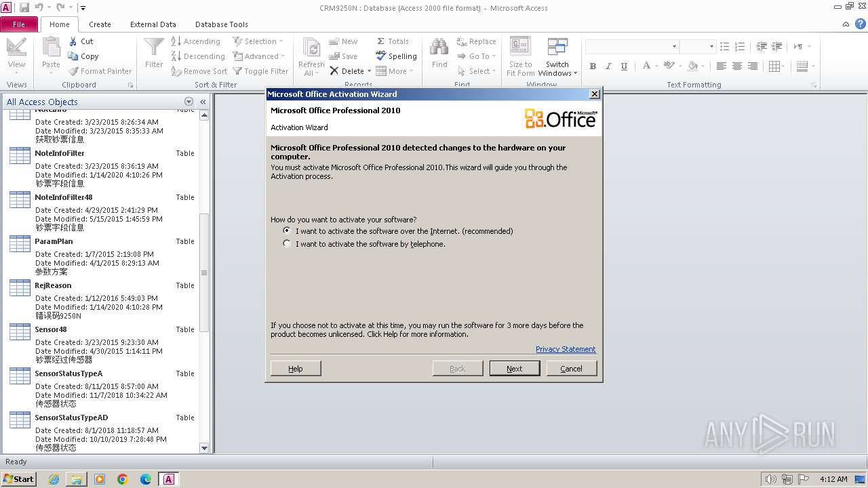Sort Descending from the ribbon
This screenshot has width=868, height=488.
tap(197, 56)
